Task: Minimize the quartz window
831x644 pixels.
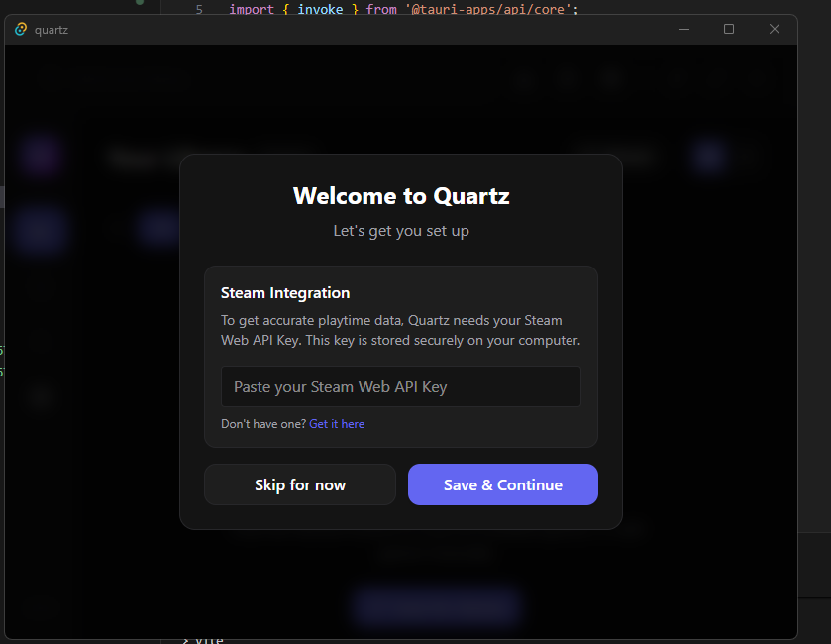Action: pyautogui.click(x=684, y=30)
